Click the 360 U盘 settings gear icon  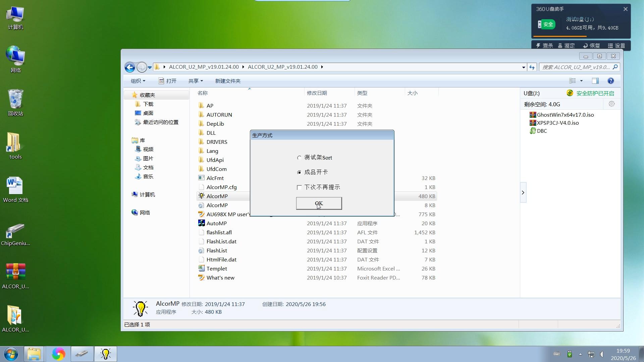pos(611,104)
